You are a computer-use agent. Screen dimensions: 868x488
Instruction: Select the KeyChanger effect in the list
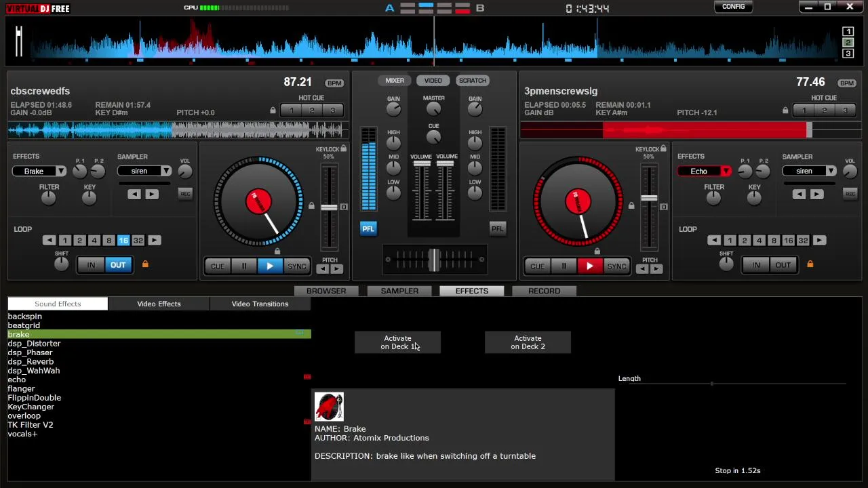coord(31,407)
